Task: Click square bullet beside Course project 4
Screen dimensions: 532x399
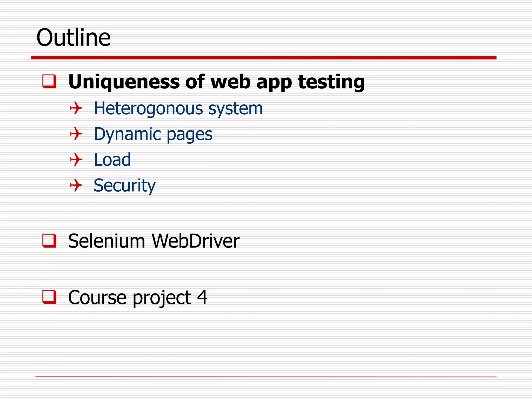Action: click(x=49, y=297)
